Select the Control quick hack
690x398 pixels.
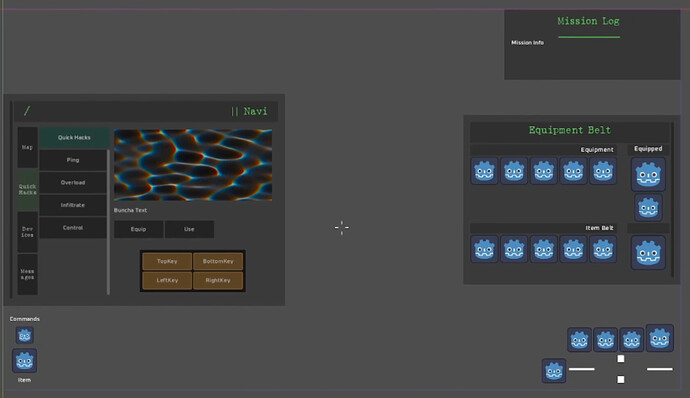[73, 228]
